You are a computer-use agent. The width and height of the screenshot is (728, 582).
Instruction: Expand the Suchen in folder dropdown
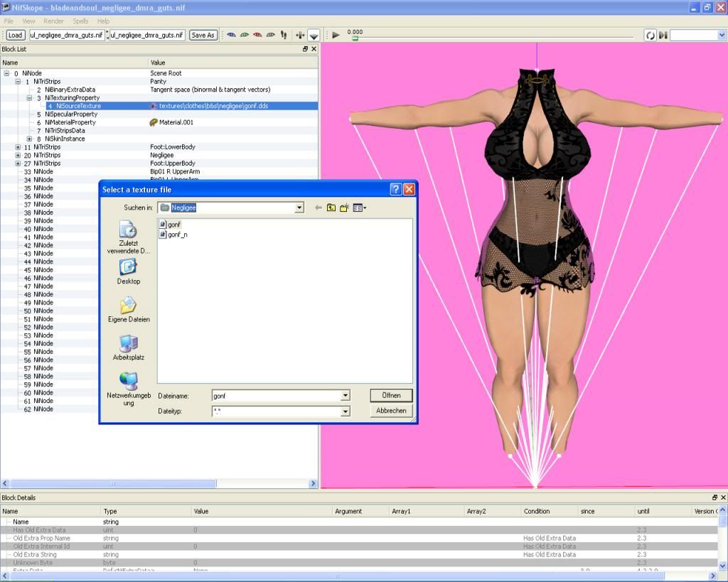299,208
